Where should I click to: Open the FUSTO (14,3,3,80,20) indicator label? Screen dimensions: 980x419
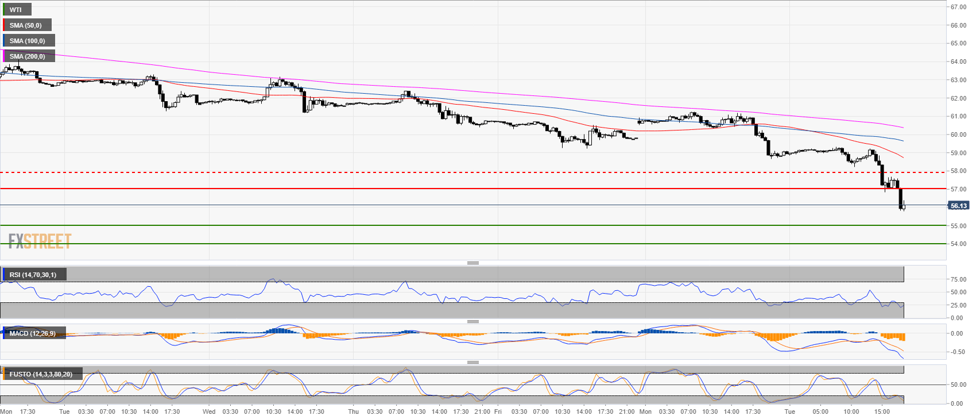41,374
